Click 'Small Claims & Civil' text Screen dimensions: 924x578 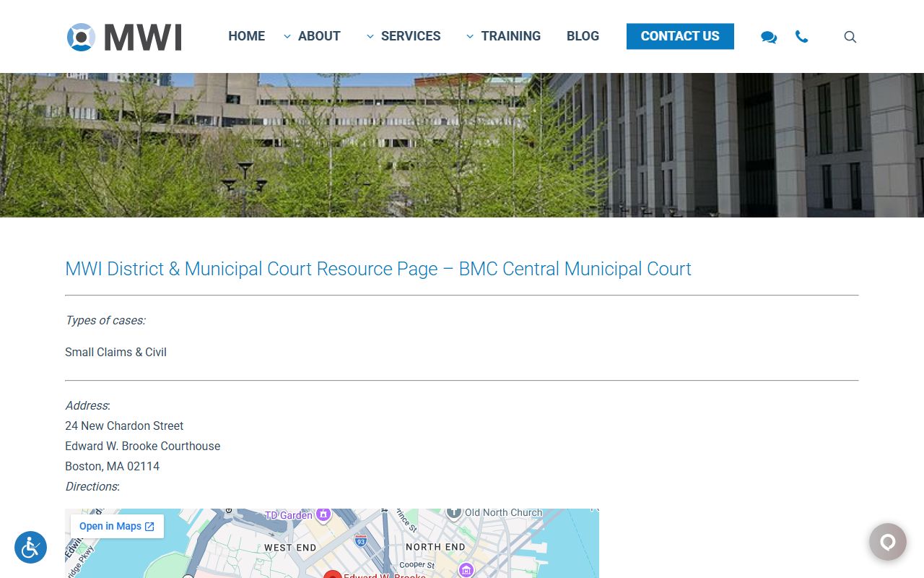115,352
